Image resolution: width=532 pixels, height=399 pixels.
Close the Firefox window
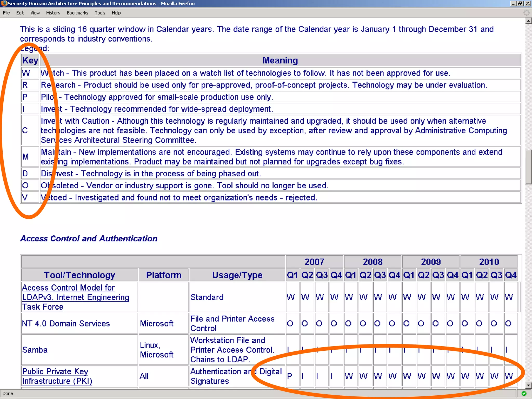point(528,3)
